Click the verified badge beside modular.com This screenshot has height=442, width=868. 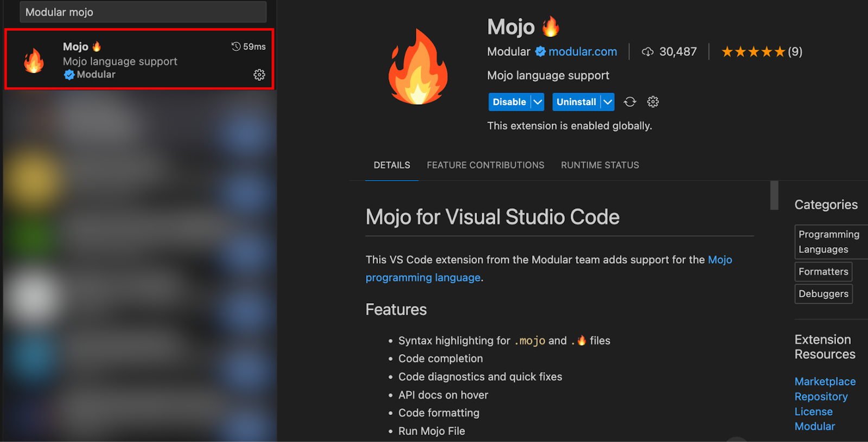[x=540, y=52]
